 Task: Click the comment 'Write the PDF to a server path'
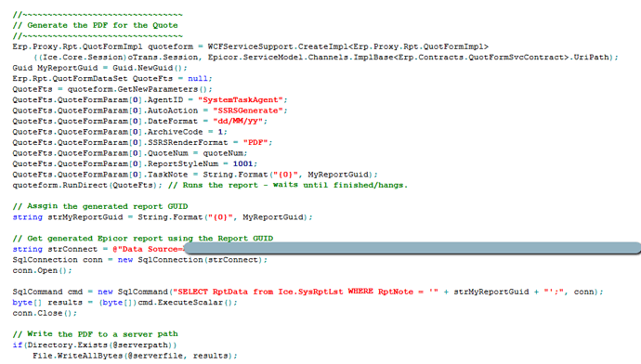(x=96, y=333)
